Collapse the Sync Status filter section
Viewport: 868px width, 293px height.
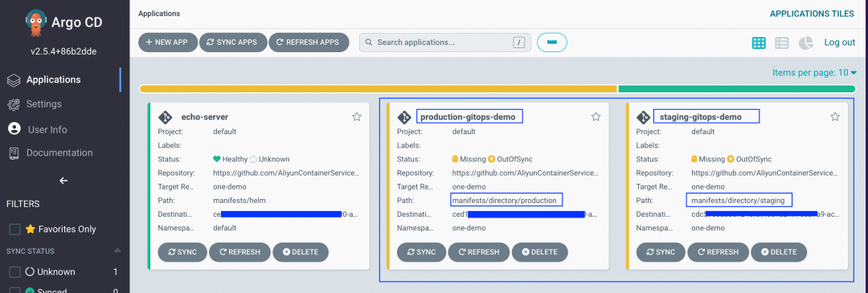click(117, 251)
